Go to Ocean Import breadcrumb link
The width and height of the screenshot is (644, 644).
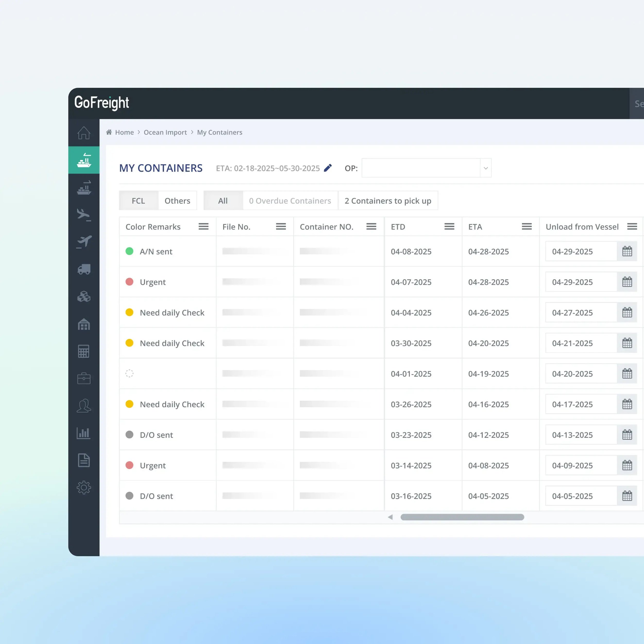pos(165,132)
